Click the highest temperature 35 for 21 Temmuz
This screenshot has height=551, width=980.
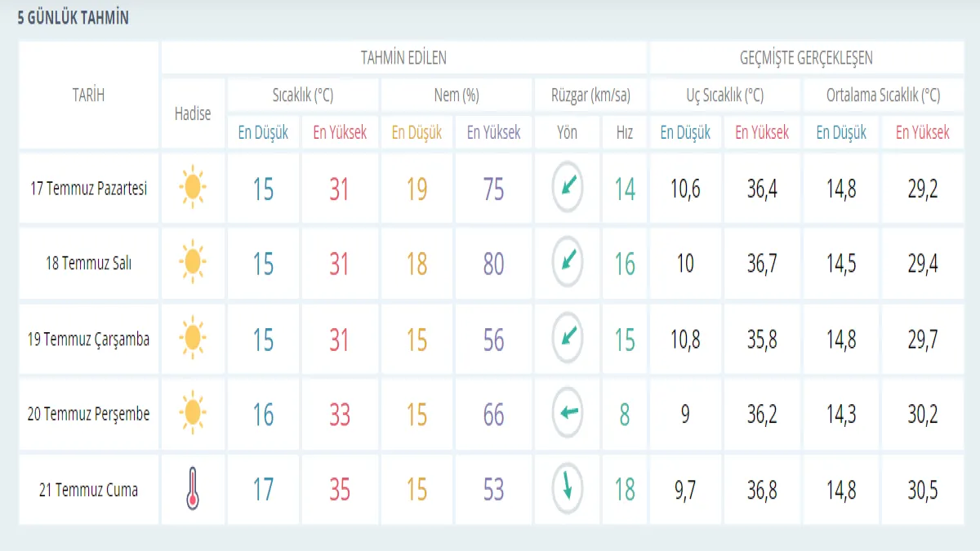pyautogui.click(x=339, y=490)
